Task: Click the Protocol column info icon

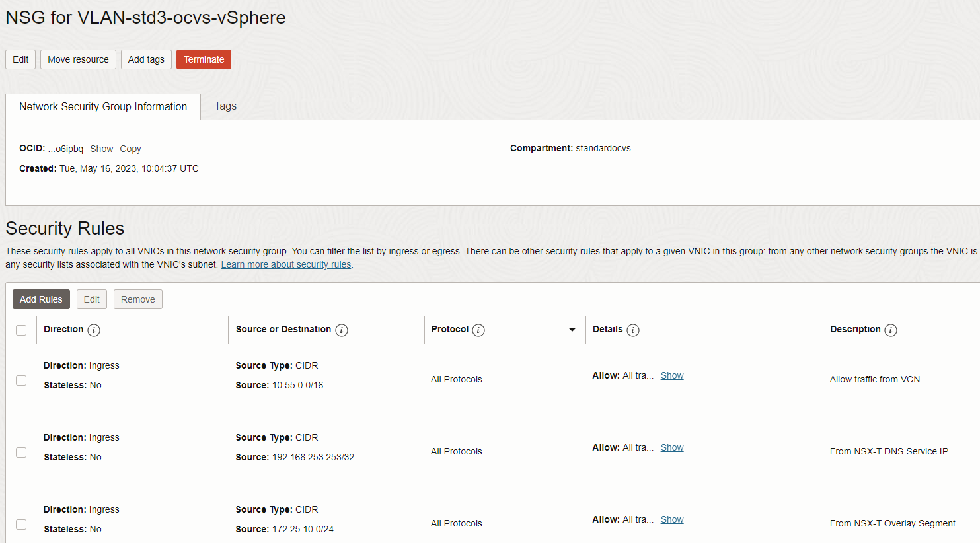Action: (478, 330)
